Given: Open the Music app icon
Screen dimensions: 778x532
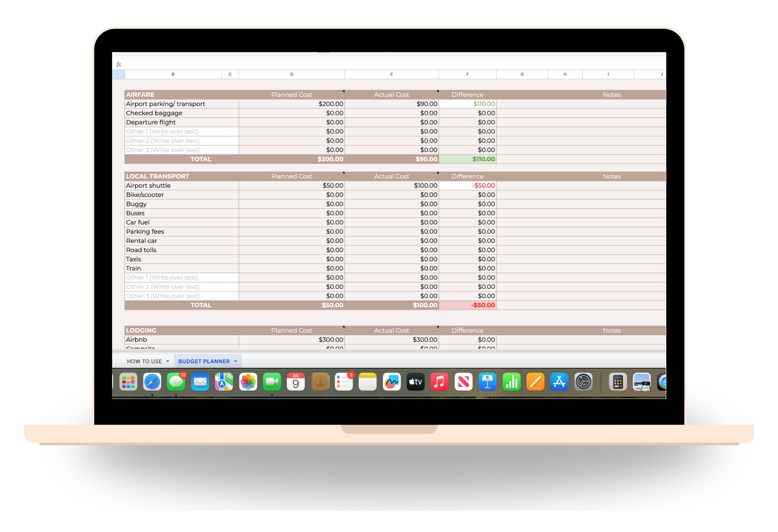Looking at the screenshot, I should (440, 382).
